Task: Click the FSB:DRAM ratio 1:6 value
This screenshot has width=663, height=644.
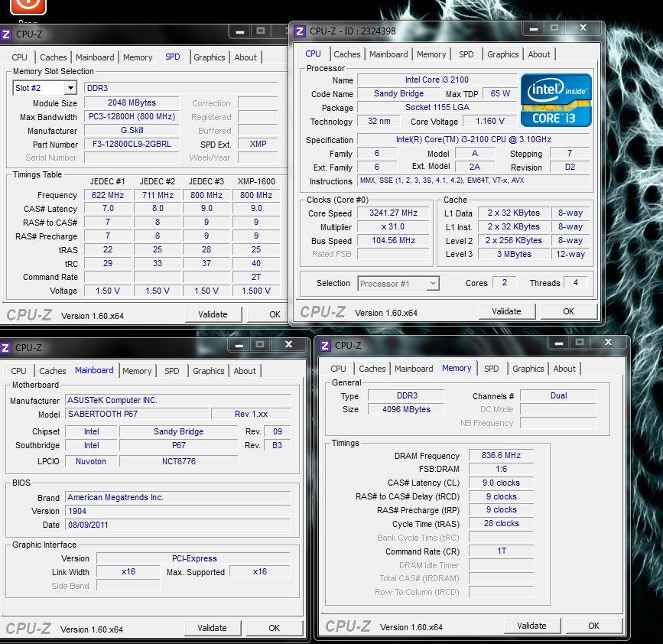Action: 501,469
